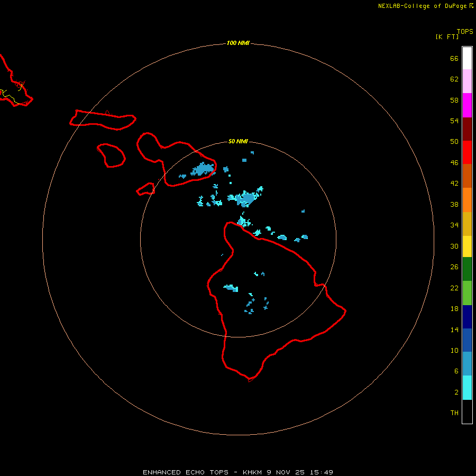Select the 42 scale label
Screen dimensions: 476x476
pyautogui.click(x=454, y=184)
